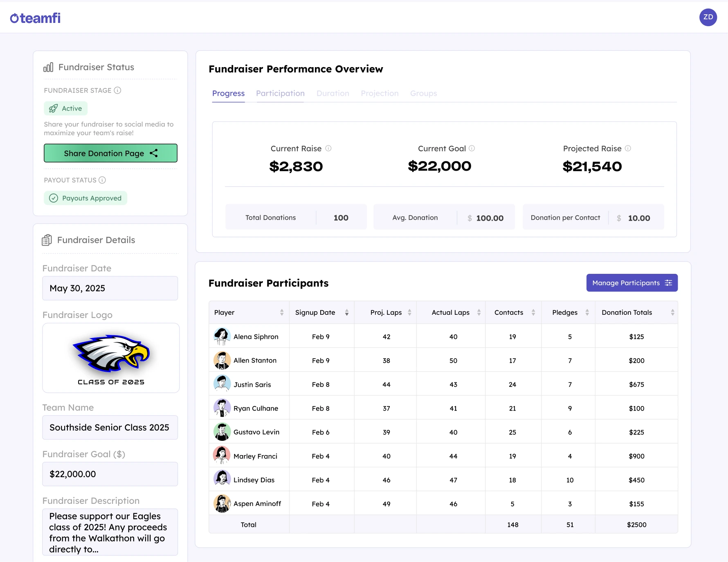Screen dimensions: 728x562
Task: Click the clipboard icon next to Fundraiser Details
Action: (x=47, y=240)
